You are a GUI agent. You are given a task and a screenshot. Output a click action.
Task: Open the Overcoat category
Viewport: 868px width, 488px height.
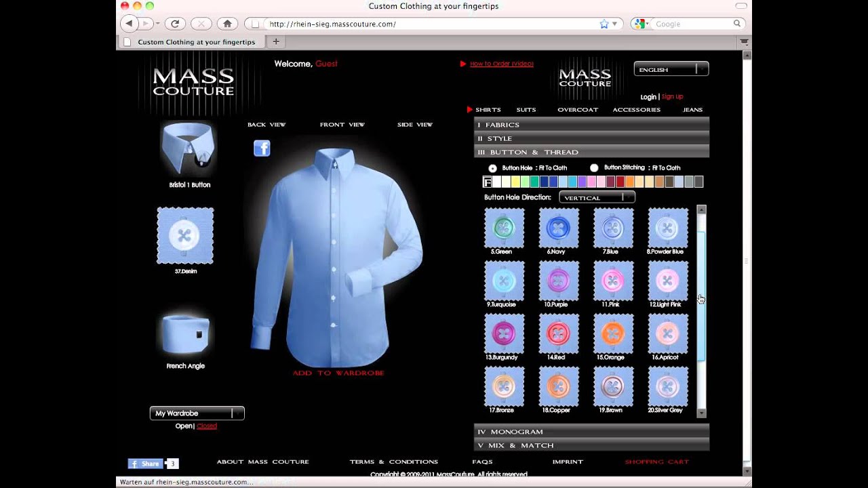[578, 110]
